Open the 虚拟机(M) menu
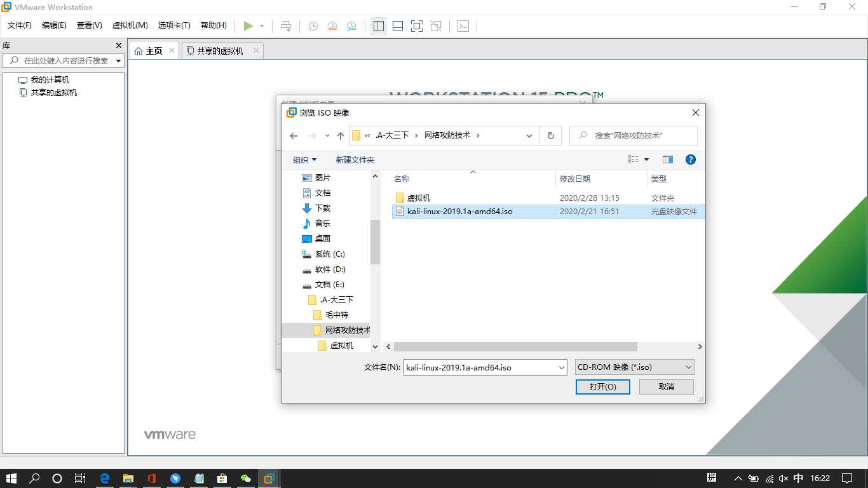Viewport: 868px width, 488px height. point(130,25)
